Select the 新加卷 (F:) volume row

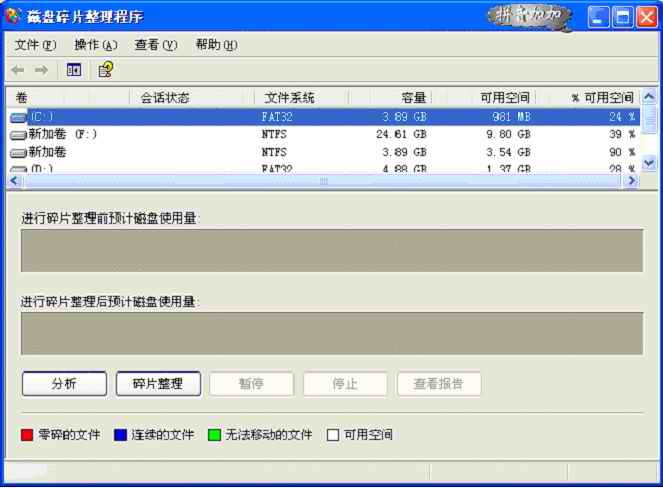[x=323, y=134]
